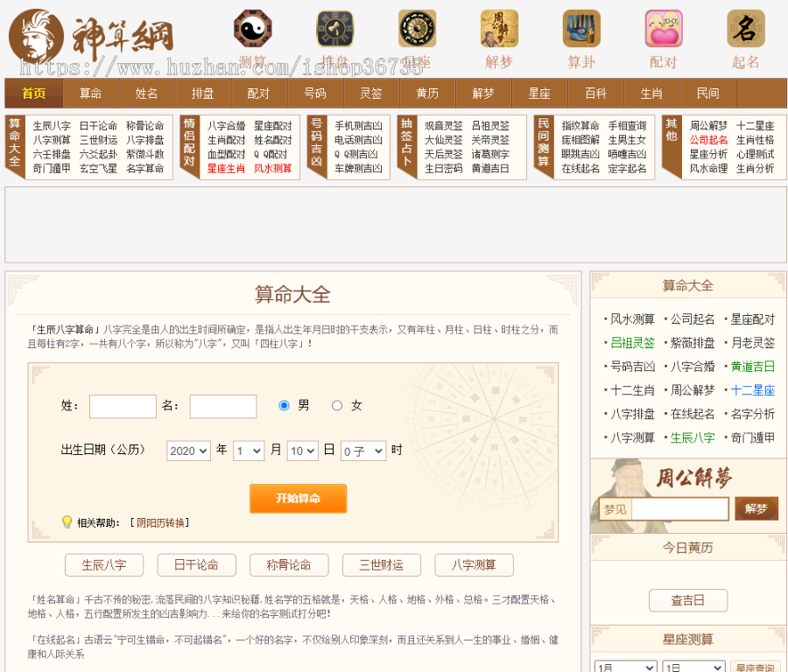This screenshot has width=788, height=672.
Task: Expand the birth day dropdown showing 10
Action: tap(302, 451)
